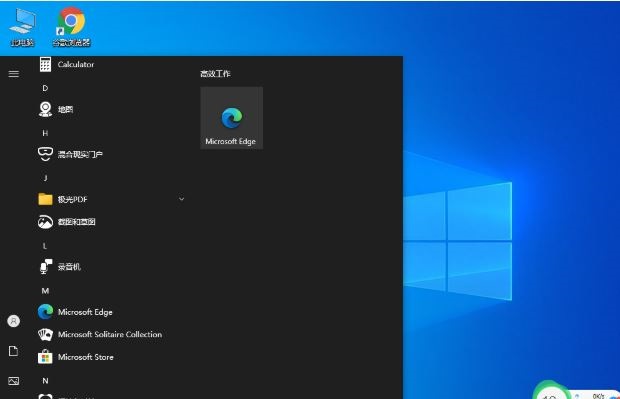Image resolution: width=620 pixels, height=399 pixels.
Task: Open the user account icon in Start
Action: pos(13,321)
